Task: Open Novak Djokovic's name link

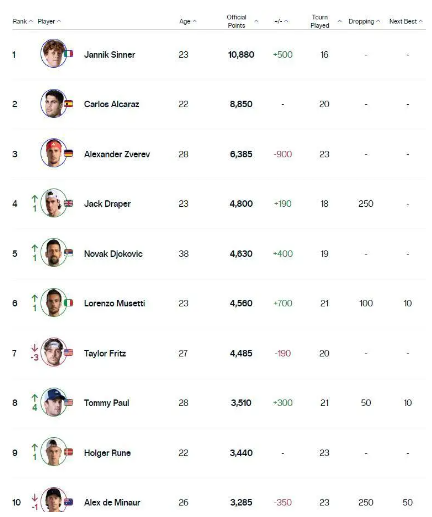Action: point(113,254)
